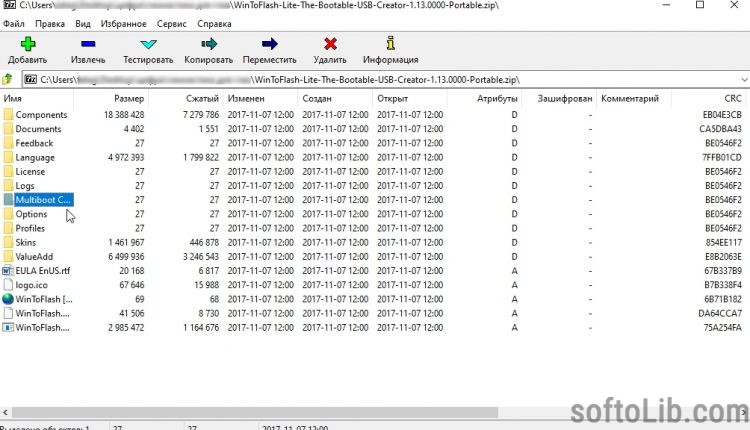Click the logo.ico file icon
This screenshot has width=750, height=430.
coord(8,285)
